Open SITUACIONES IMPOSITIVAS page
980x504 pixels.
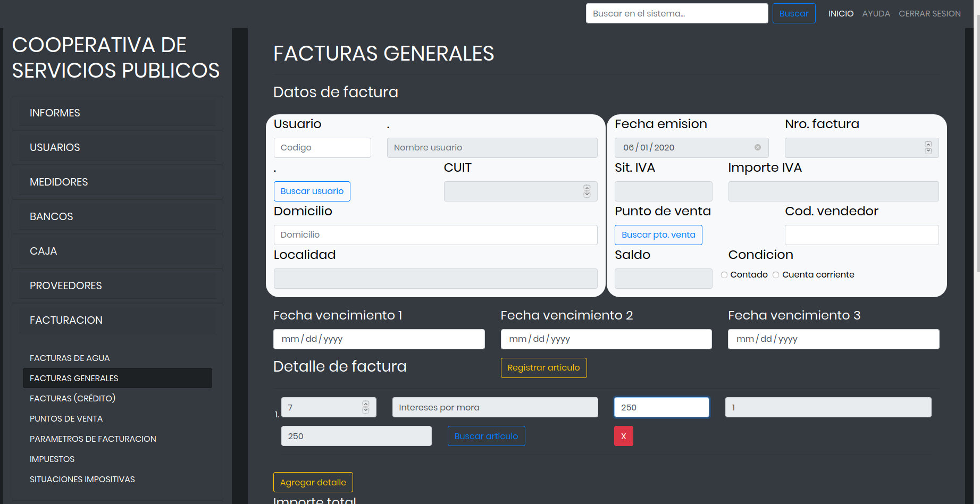[x=118, y=479]
